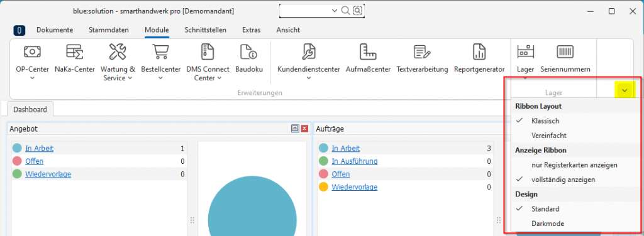The height and width of the screenshot is (236, 644).
Task: Open Aufträge Offen link
Action: click(x=340, y=174)
